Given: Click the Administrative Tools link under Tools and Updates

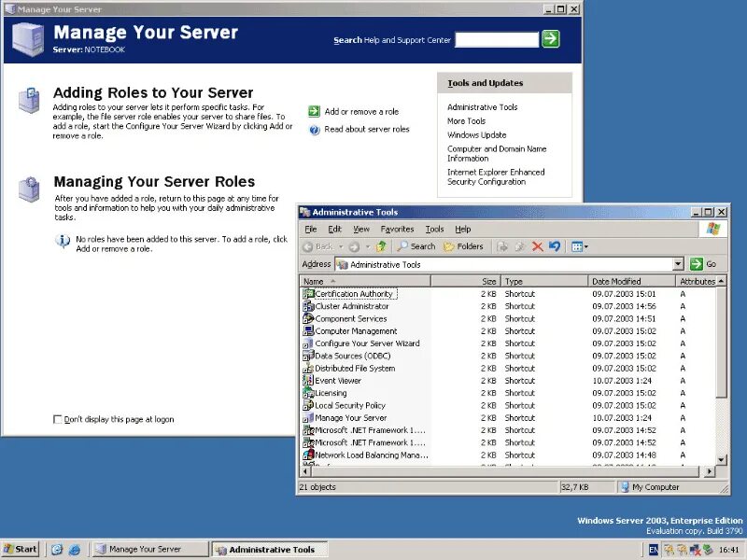Looking at the screenshot, I should [x=482, y=107].
